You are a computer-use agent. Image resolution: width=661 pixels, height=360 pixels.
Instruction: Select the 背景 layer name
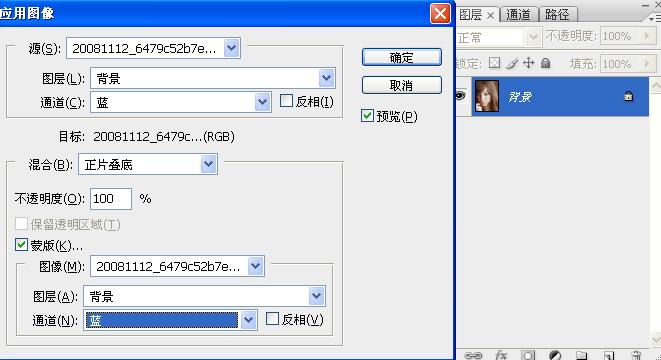[520, 97]
